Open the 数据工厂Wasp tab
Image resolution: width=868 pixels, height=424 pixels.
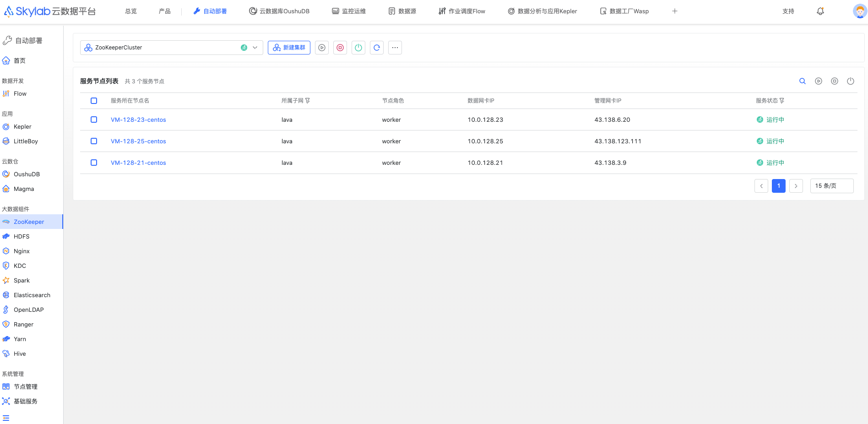[624, 11]
